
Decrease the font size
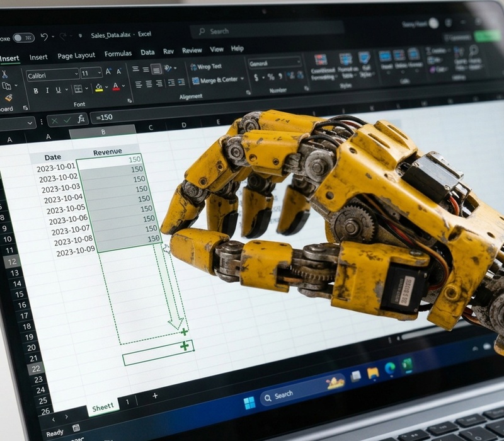pos(119,71)
